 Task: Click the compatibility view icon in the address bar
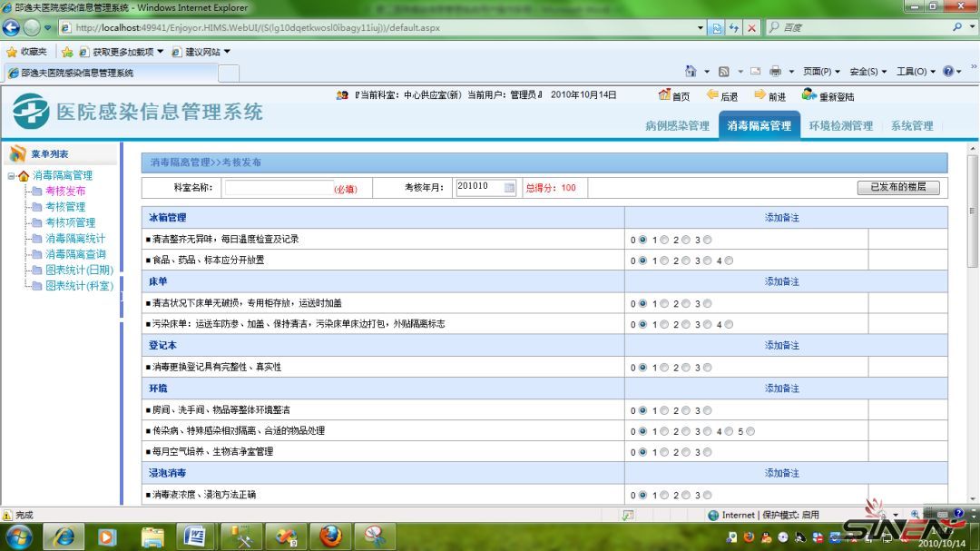(x=717, y=27)
